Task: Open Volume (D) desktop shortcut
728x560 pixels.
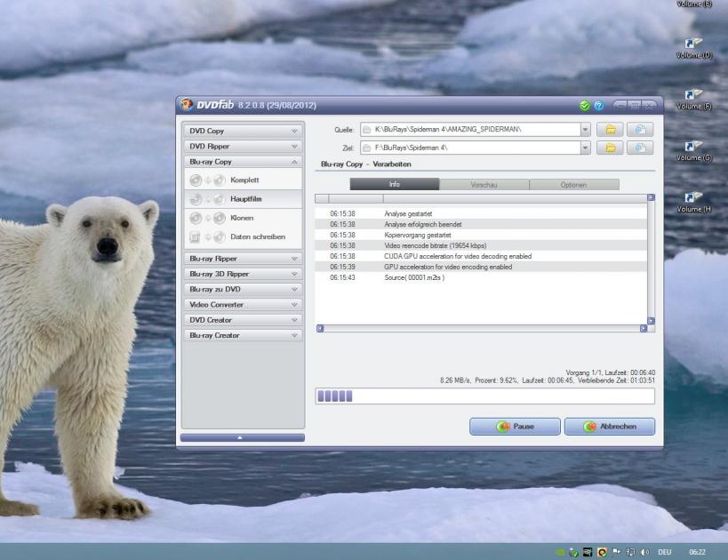Action: [693, 48]
